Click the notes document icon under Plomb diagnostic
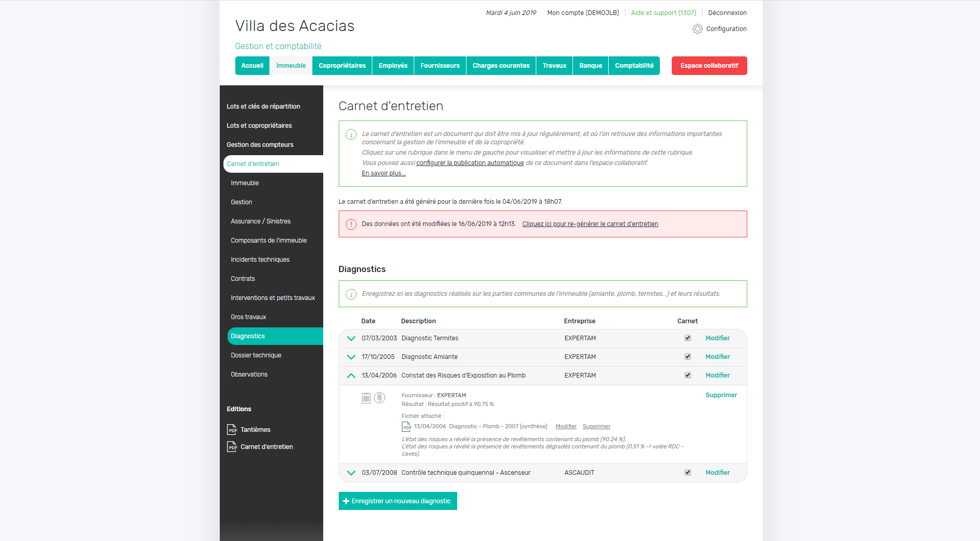The height and width of the screenshot is (541, 980). [366, 398]
